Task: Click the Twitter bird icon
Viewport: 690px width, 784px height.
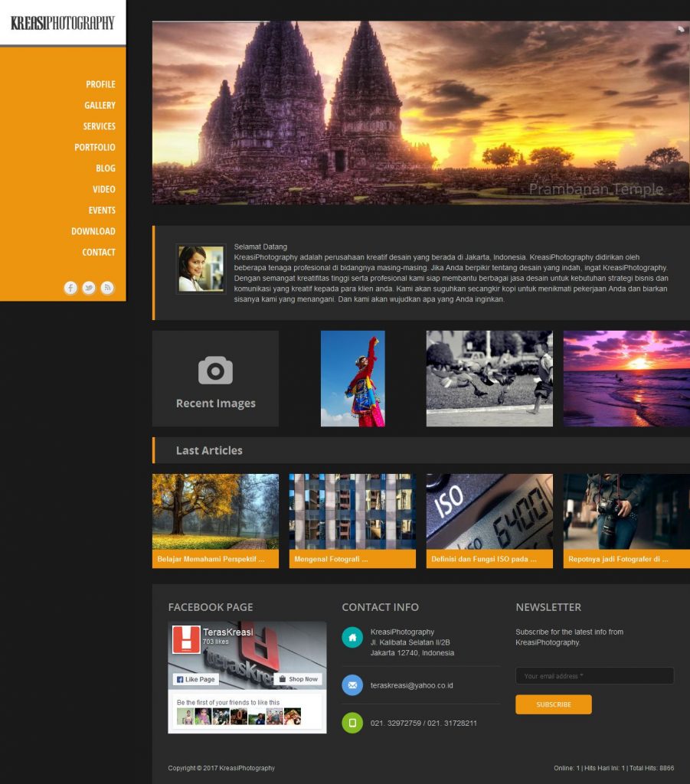Action: tap(89, 289)
